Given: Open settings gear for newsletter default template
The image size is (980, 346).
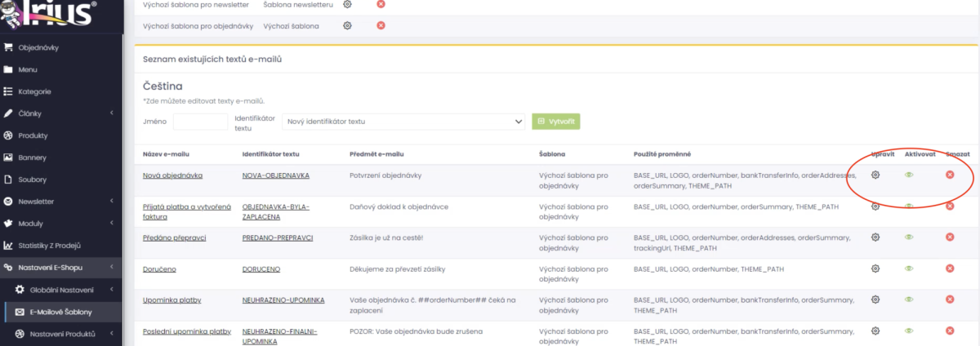Looking at the screenshot, I should (x=347, y=4).
